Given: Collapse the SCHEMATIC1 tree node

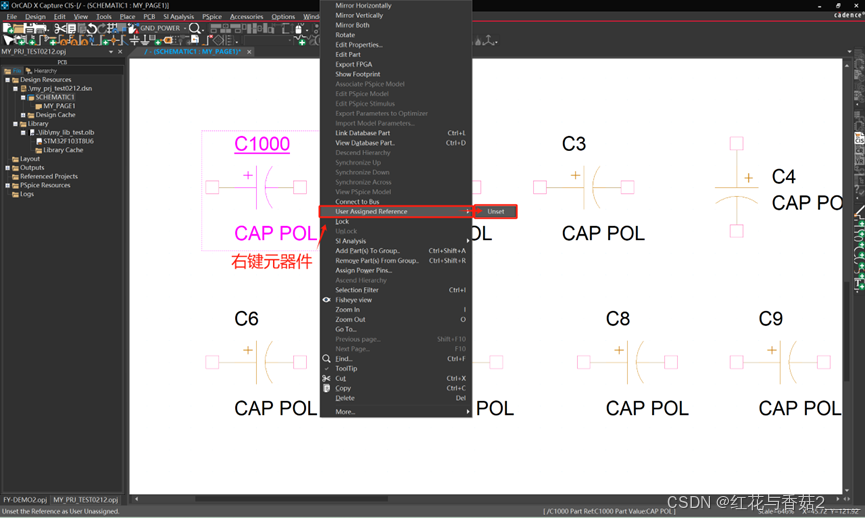Looking at the screenshot, I should pyautogui.click(x=23, y=97).
